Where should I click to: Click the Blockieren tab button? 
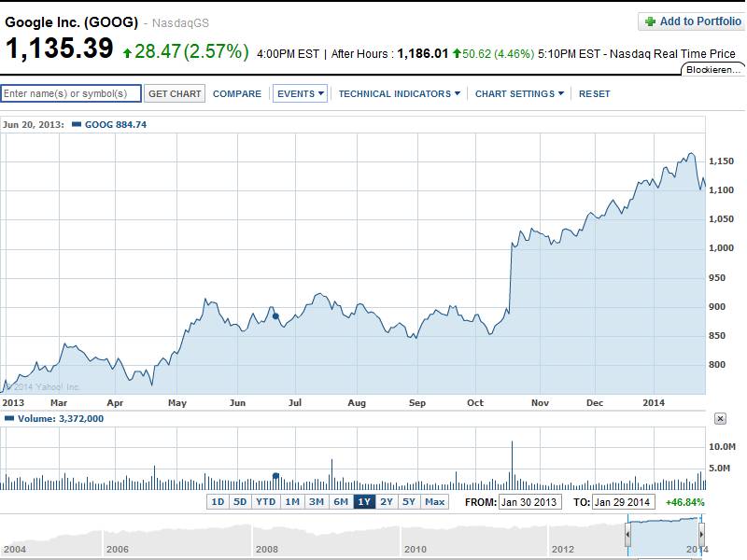point(712,69)
